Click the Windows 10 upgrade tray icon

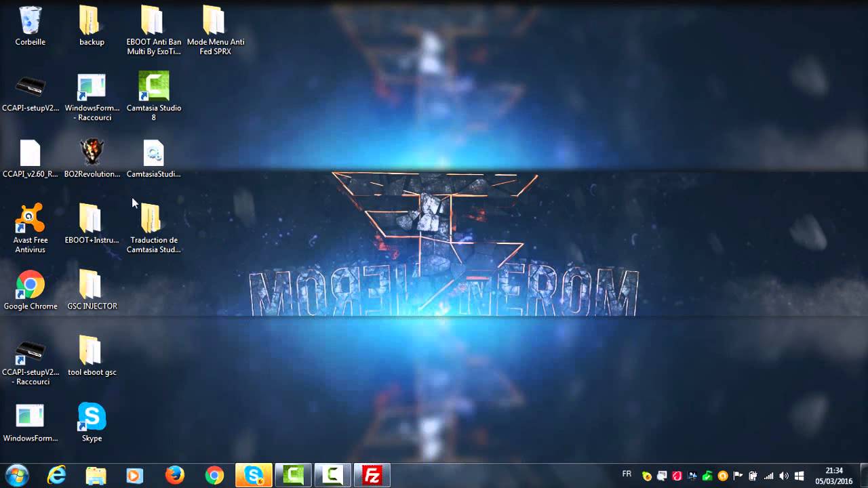[799, 476]
